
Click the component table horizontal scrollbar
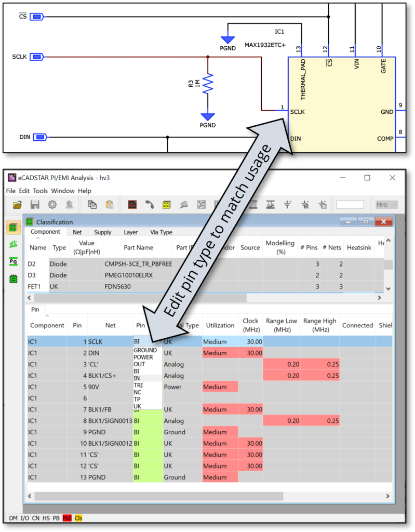(140, 298)
